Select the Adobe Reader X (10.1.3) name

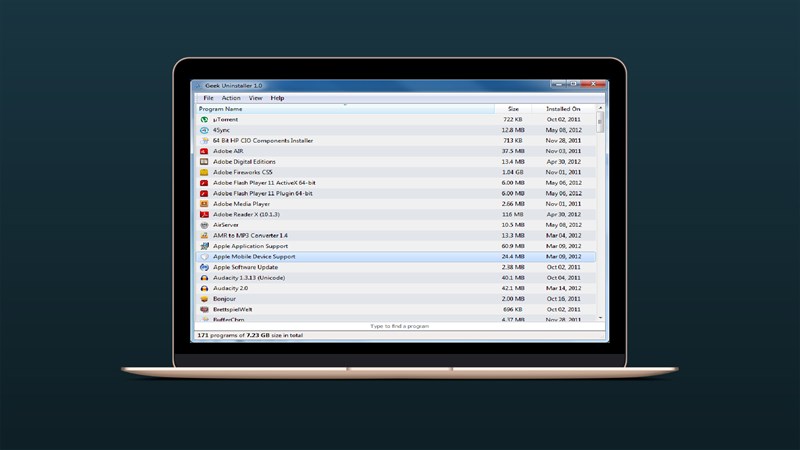pyautogui.click(x=246, y=214)
